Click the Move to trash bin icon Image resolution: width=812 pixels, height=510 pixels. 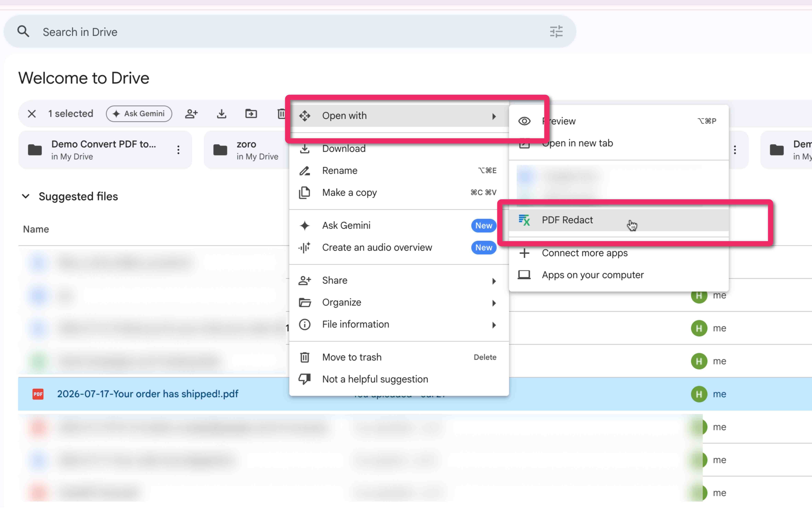305,357
